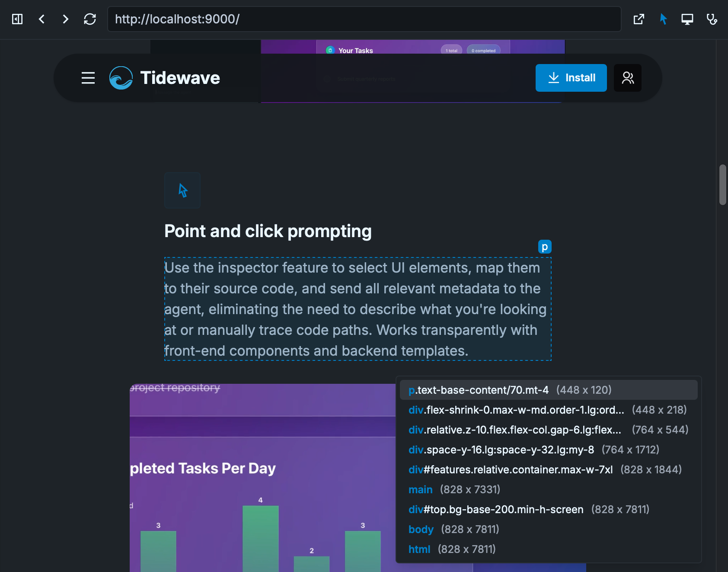Click the cursor icon above the heading
The height and width of the screenshot is (572, 728).
point(182,190)
